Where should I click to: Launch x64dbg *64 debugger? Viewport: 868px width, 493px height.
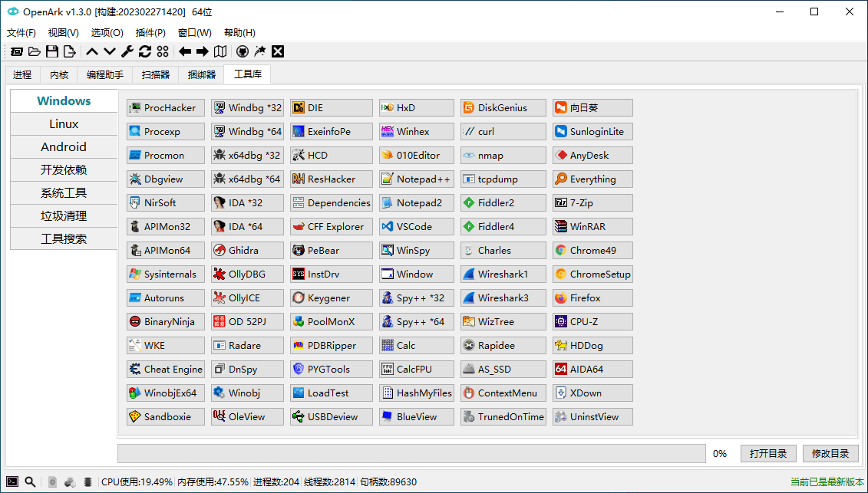tap(247, 179)
